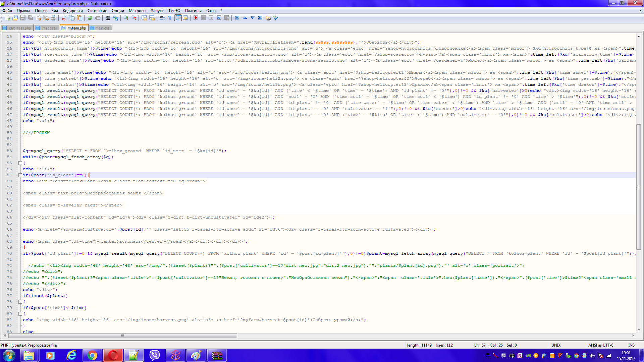Viewport: 644px width, 362px height.
Task: Click the Zoom in magnifier icon
Action: click(x=126, y=18)
